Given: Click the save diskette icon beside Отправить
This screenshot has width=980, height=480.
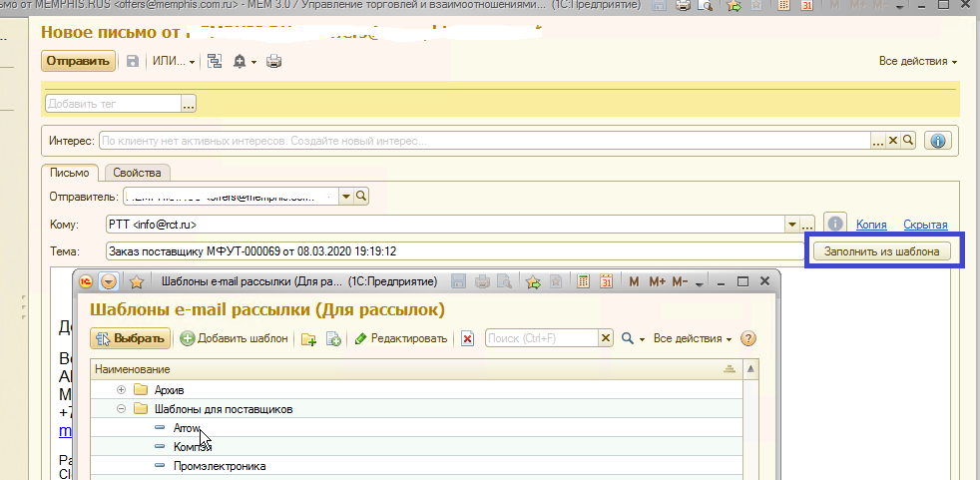Looking at the screenshot, I should [x=133, y=61].
